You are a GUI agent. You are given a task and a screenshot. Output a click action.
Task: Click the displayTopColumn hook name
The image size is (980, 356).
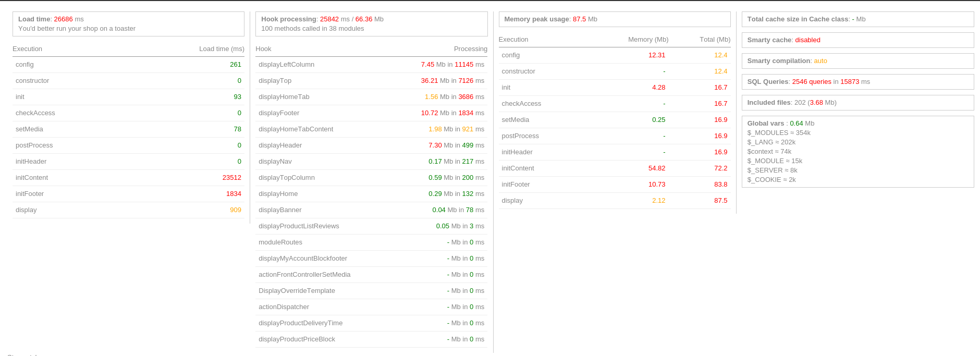pyautogui.click(x=287, y=178)
